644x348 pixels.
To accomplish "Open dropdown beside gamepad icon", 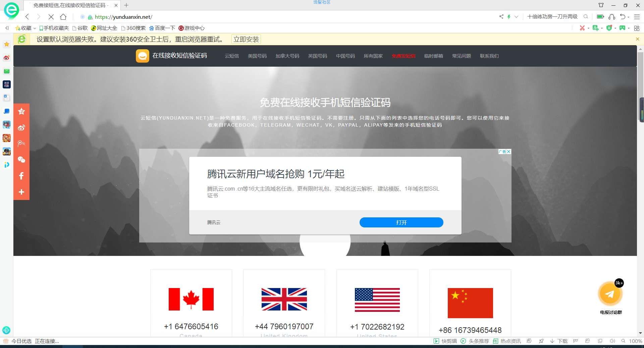I will click(629, 28).
